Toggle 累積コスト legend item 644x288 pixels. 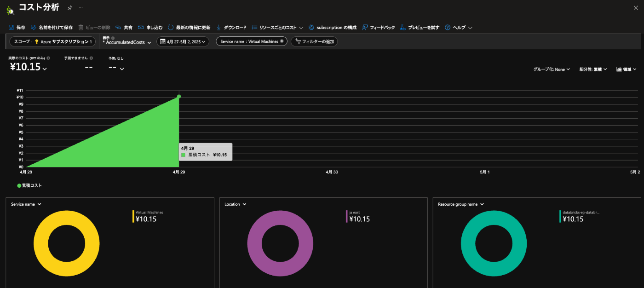29,185
